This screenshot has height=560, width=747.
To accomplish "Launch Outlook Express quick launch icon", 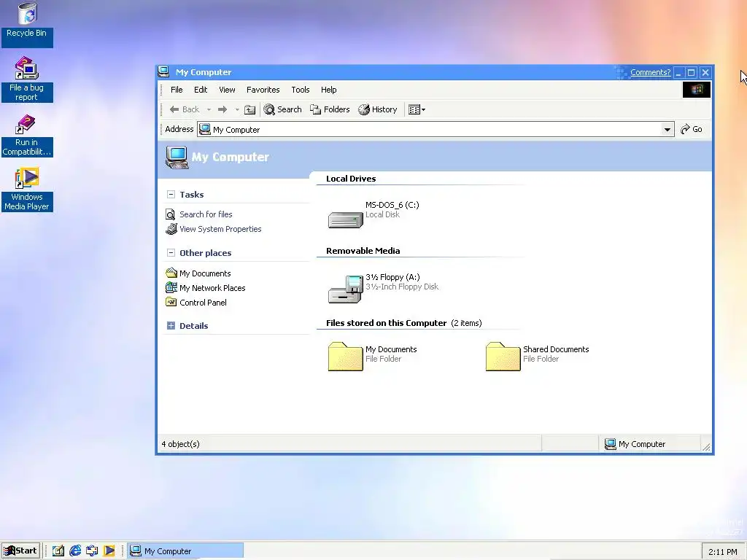I will tap(92, 551).
